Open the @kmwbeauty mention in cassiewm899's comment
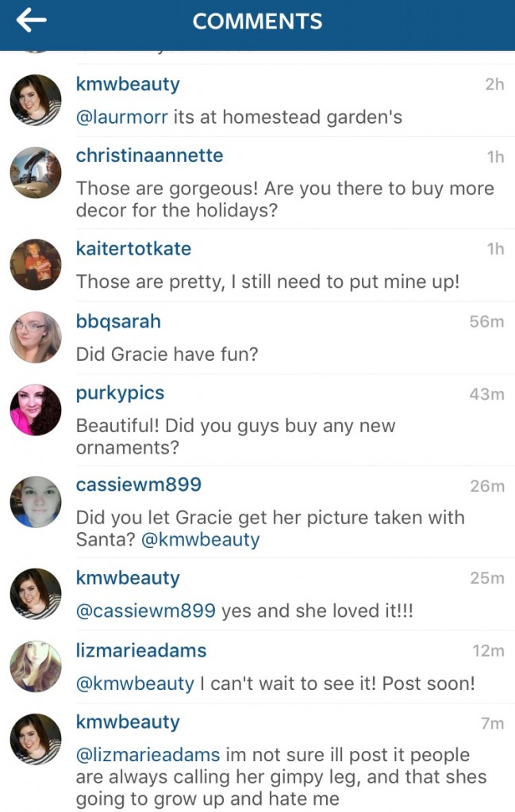This screenshot has width=515, height=812. [199, 540]
